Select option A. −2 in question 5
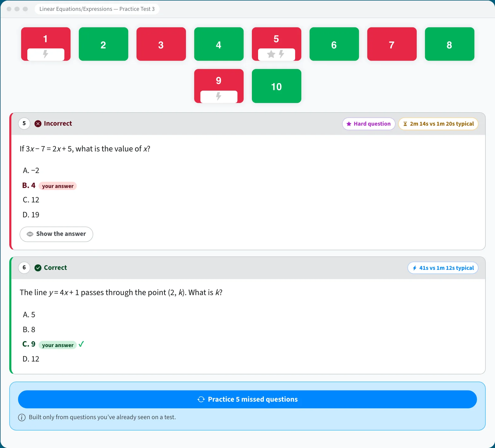This screenshot has height=448, width=495. (x=31, y=170)
